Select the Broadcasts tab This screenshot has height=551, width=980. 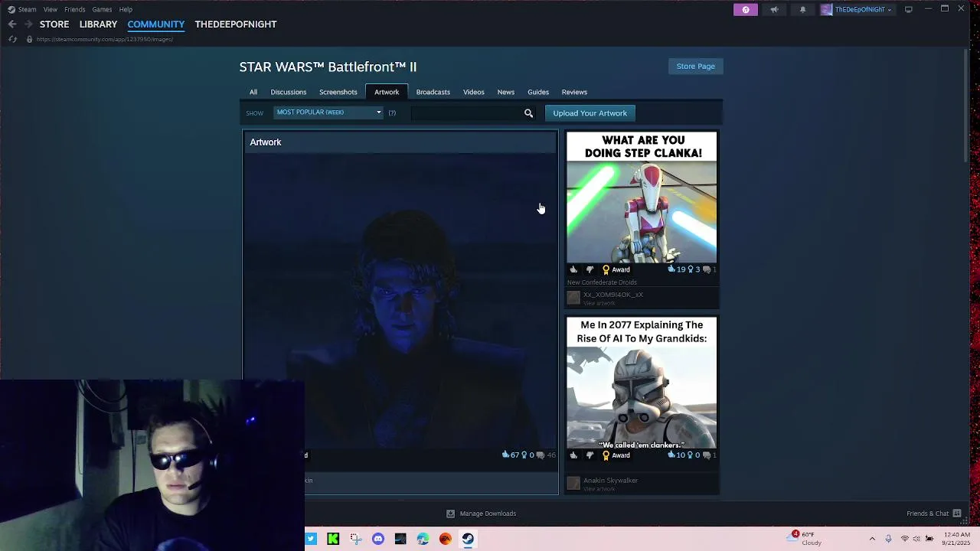(x=433, y=92)
